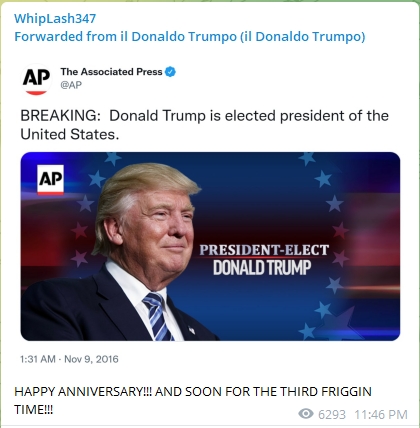Click the 11:46 PM message time
The image size is (420, 428).
(x=381, y=415)
